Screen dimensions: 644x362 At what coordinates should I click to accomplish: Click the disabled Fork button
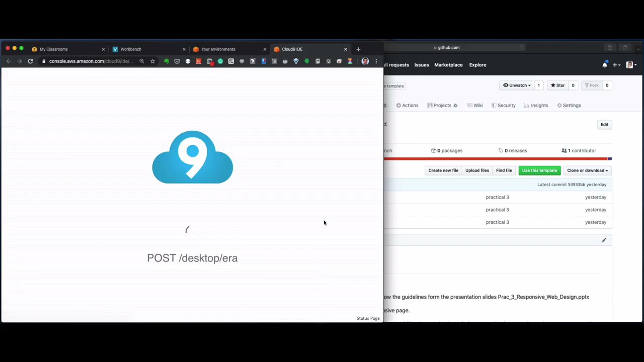[591, 85]
